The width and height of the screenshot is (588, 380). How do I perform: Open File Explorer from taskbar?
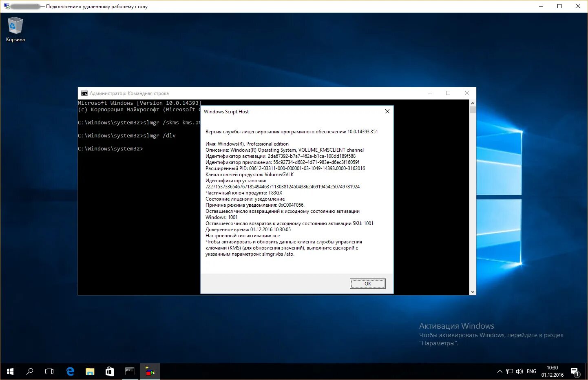90,371
